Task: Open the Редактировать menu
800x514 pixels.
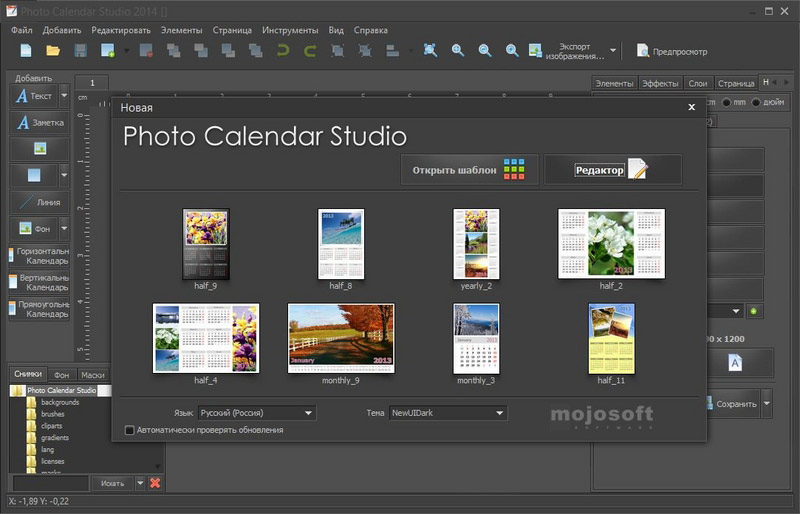Action: [x=121, y=30]
